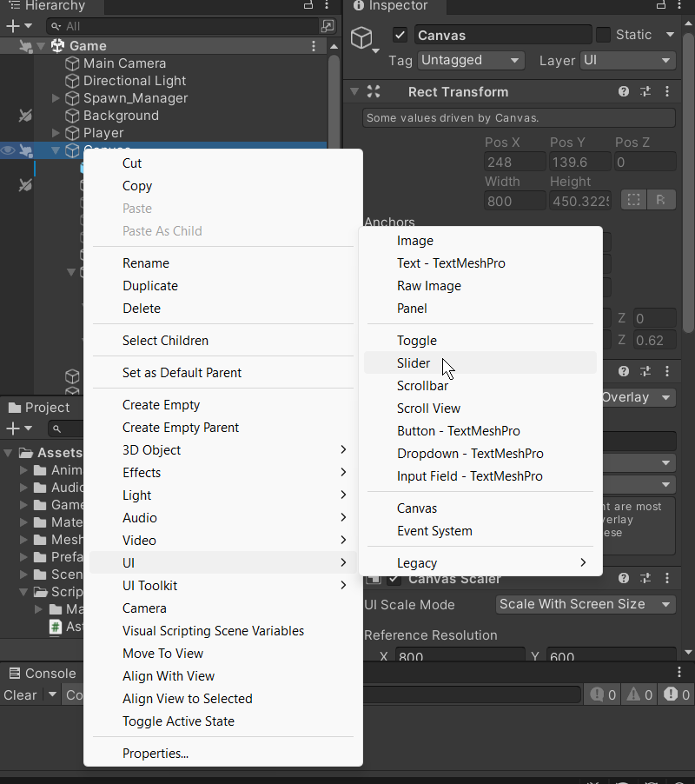Open the UI Scale Mode dropdown
The image size is (695, 784).
586,604
